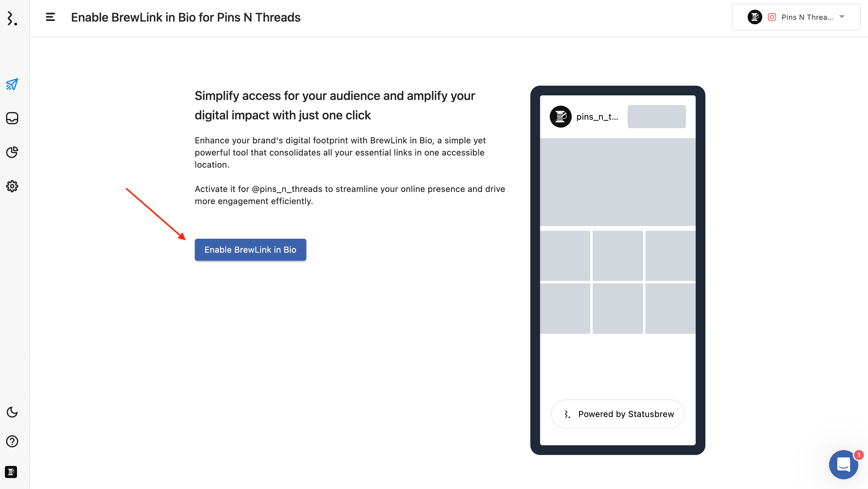
Task: Click the pins_n_t... profile avatar in phone preview
Action: click(561, 117)
